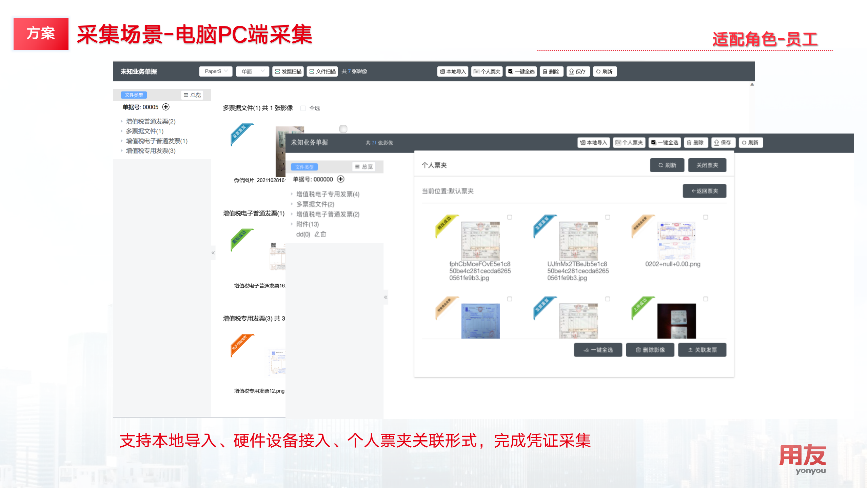Select checkbox of fphCbMceFOvE5e1c8 image
Viewport: 868px width, 488px height.
click(x=510, y=217)
